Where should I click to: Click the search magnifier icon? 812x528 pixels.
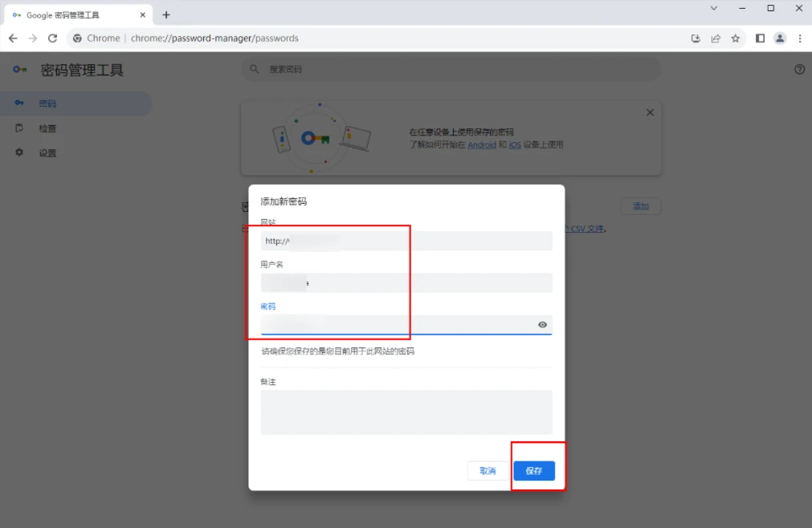click(x=255, y=69)
